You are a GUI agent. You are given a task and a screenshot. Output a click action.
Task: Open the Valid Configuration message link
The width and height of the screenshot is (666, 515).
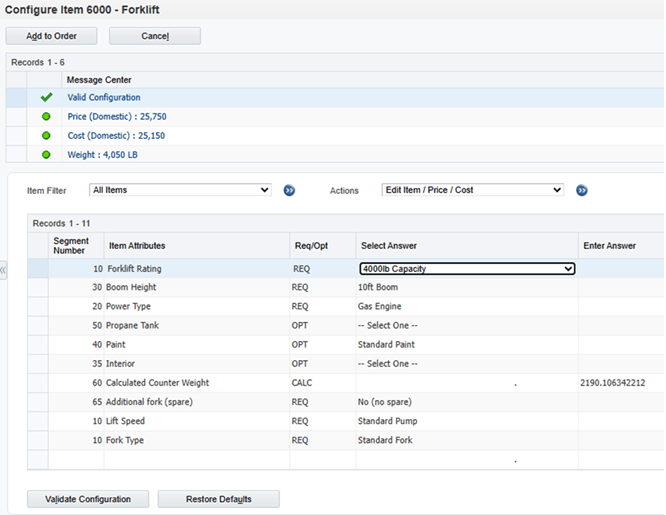click(104, 97)
